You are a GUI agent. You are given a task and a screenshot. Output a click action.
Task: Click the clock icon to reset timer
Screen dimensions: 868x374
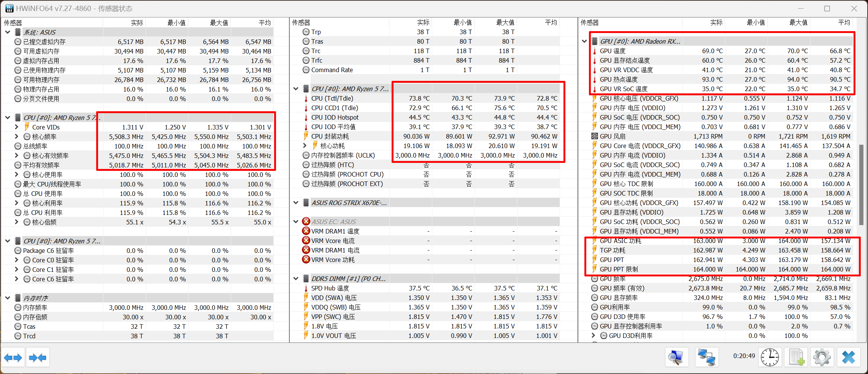click(770, 357)
